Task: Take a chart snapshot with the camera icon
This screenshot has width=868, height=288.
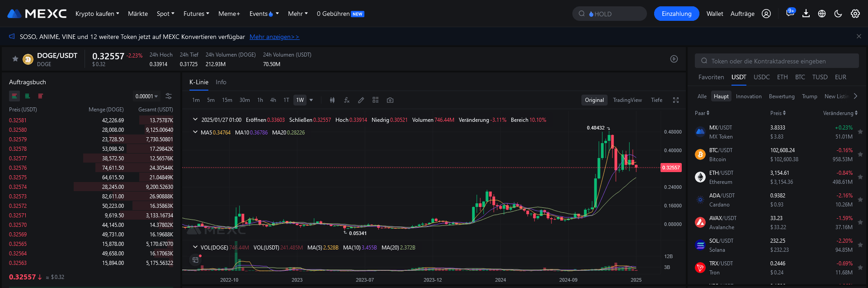Action: coord(390,100)
